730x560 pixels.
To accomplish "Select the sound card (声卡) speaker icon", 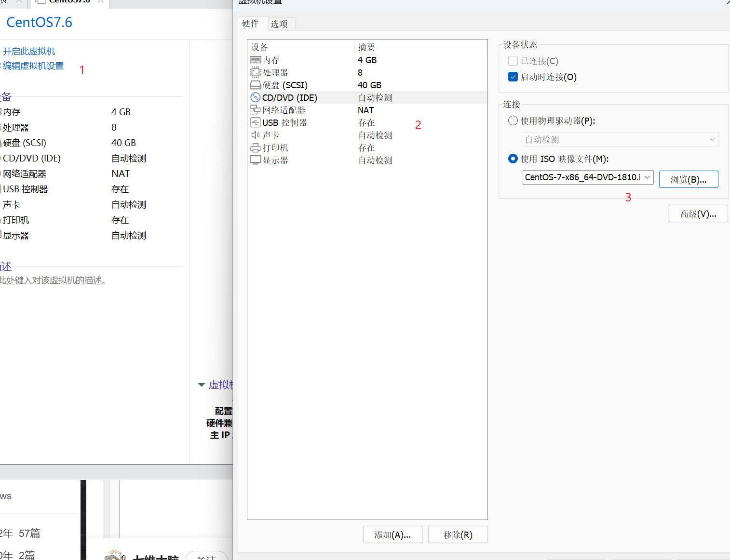I will click(255, 135).
